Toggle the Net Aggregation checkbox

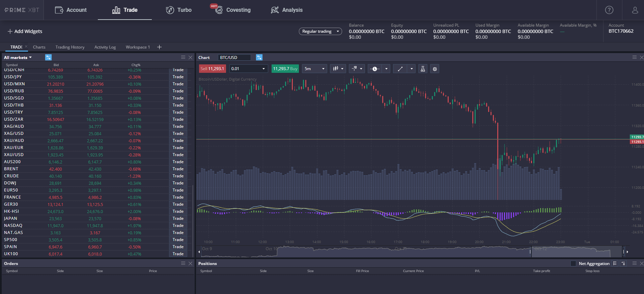[573, 263]
